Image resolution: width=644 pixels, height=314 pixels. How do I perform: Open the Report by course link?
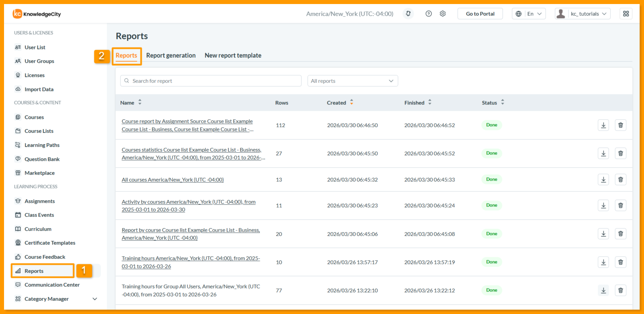click(x=191, y=234)
